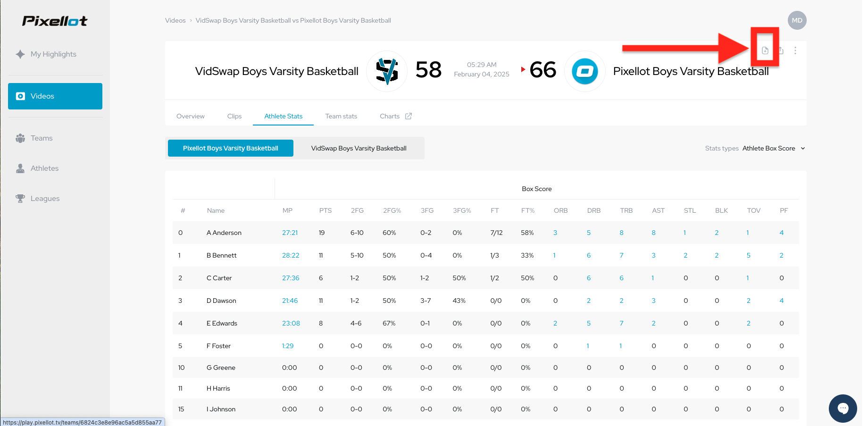
Task: Click F Foster's minutes played 1:29
Action: (x=288, y=346)
